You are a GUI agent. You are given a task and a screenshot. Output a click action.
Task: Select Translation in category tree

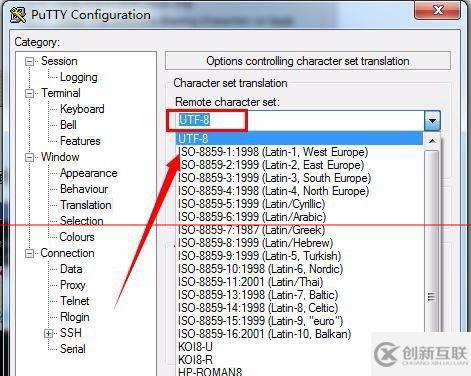(86, 205)
